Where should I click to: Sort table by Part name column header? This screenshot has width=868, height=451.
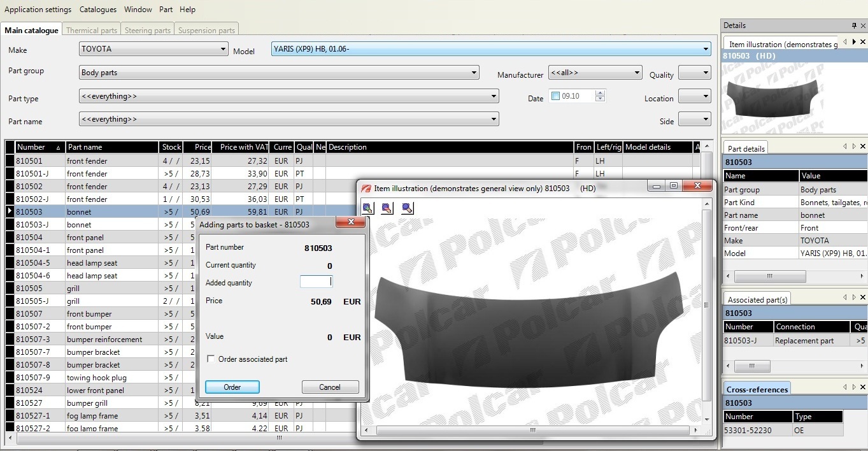pos(112,147)
